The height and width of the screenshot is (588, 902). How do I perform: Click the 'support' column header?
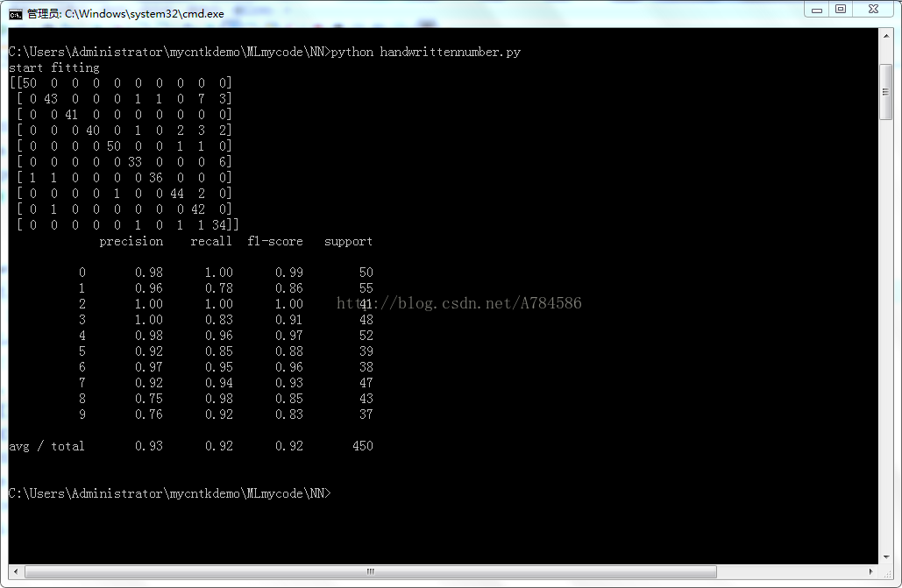click(348, 242)
